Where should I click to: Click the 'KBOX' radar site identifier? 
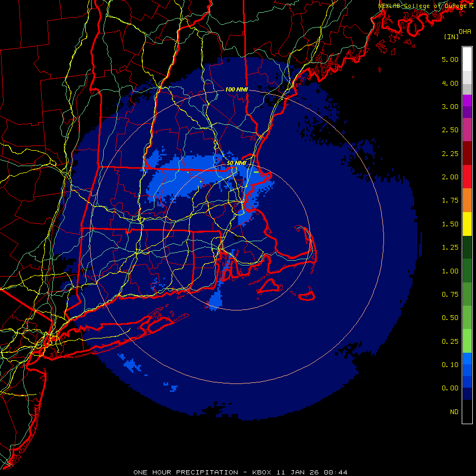(x=262, y=472)
